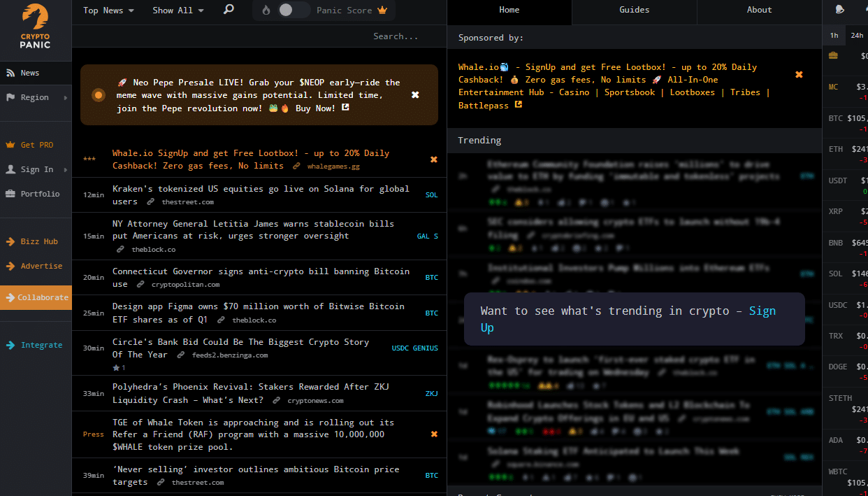This screenshot has height=496, width=868.
Task: Click the crown icon next to Panic Score
Action: click(x=382, y=10)
